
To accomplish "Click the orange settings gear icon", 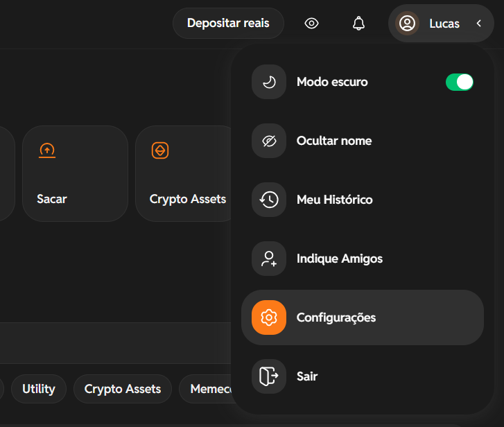I will (269, 317).
